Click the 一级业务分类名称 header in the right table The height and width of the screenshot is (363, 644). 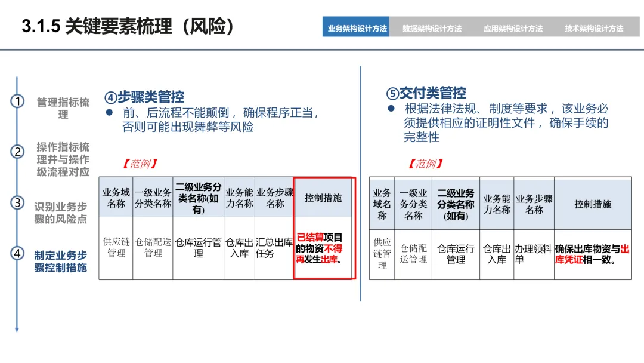[x=413, y=204]
